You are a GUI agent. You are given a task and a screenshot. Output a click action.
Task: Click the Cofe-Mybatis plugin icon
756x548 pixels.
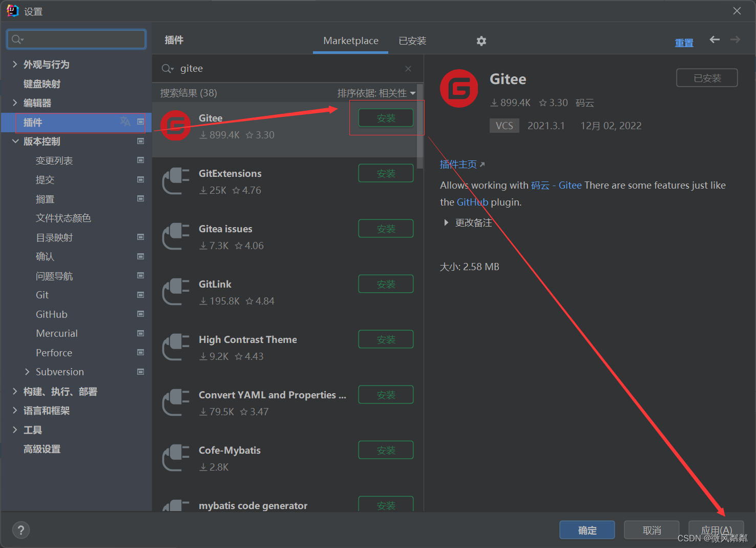(176, 457)
